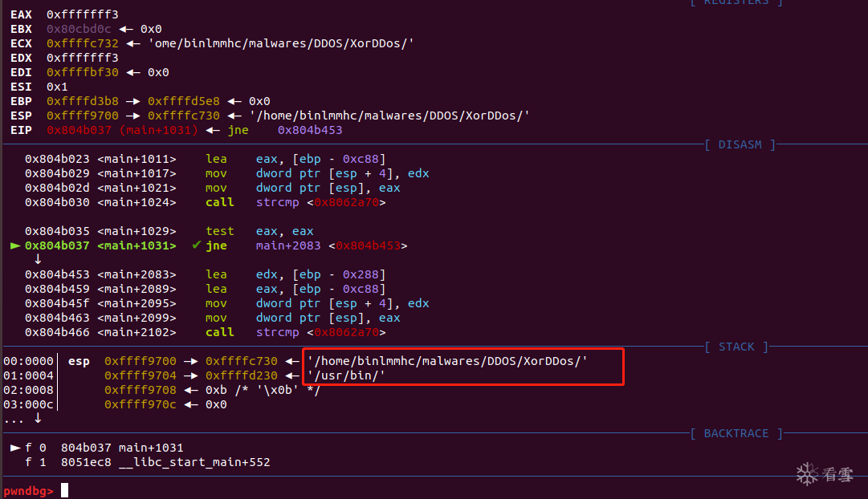
Task: Click the '/usr/bin/' stack string
Action: pos(347,375)
